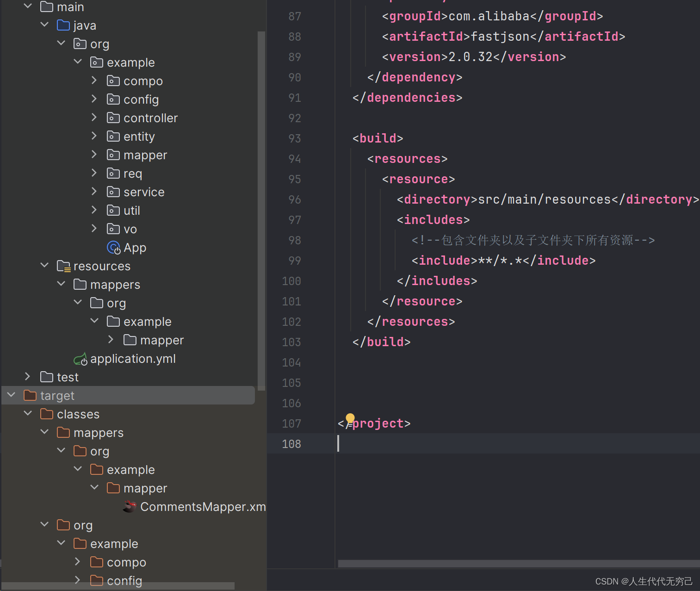Select CommentsMapper.xml in target classes

pyautogui.click(x=203, y=507)
